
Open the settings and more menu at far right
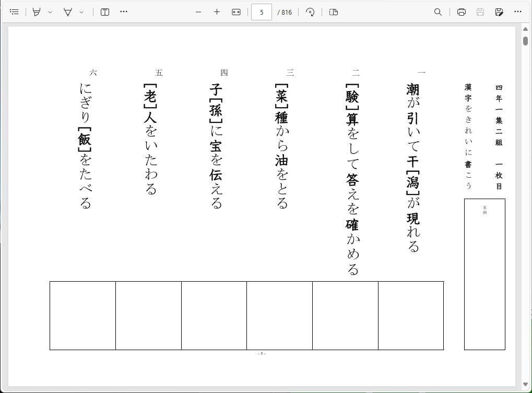(518, 12)
